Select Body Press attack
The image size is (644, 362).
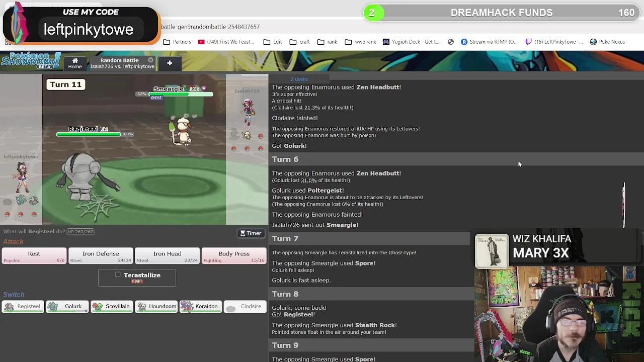[x=233, y=256]
